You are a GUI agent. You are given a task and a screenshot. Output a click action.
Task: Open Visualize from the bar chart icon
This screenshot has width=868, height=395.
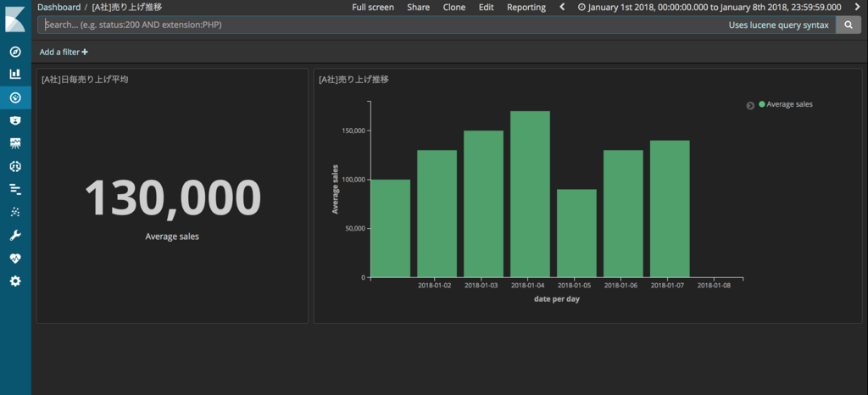point(15,74)
